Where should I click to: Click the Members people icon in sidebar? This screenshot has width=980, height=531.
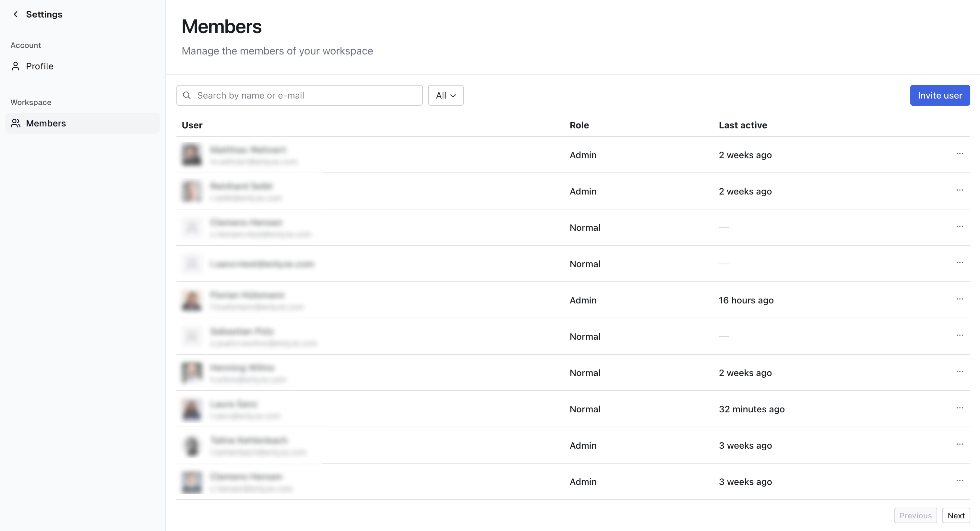tap(16, 123)
